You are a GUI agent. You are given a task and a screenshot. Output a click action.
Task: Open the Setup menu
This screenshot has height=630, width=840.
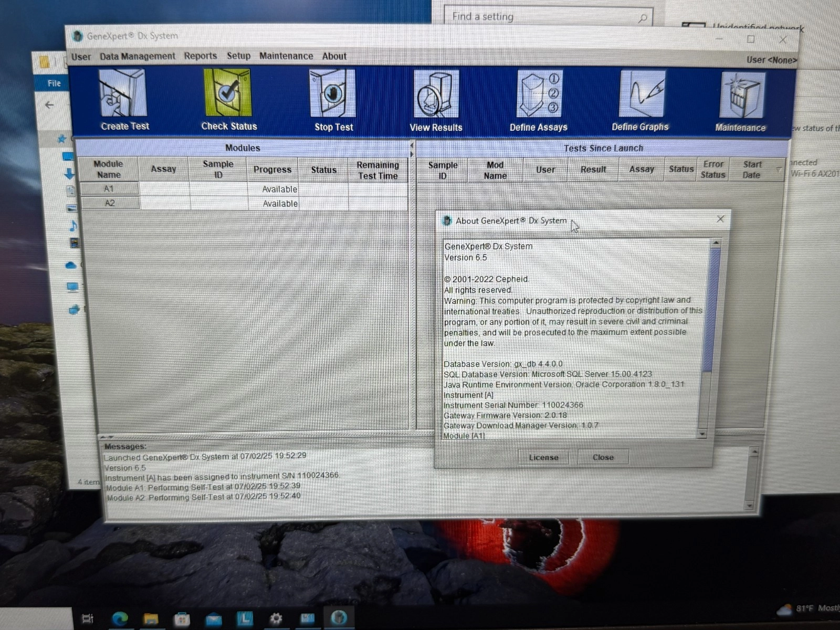(x=238, y=56)
